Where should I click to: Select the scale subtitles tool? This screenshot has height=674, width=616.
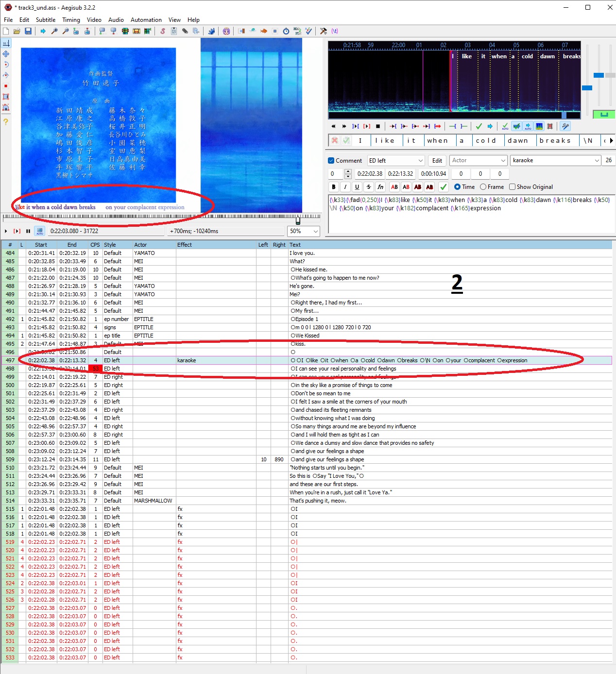click(x=6, y=86)
